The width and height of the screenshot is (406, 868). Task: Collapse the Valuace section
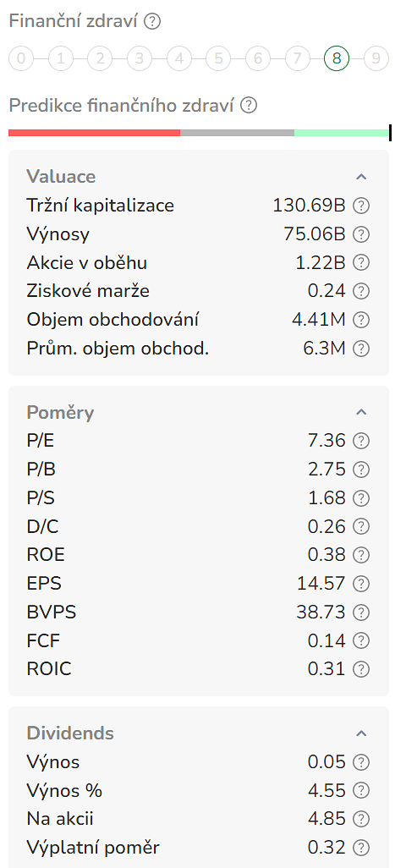(361, 177)
